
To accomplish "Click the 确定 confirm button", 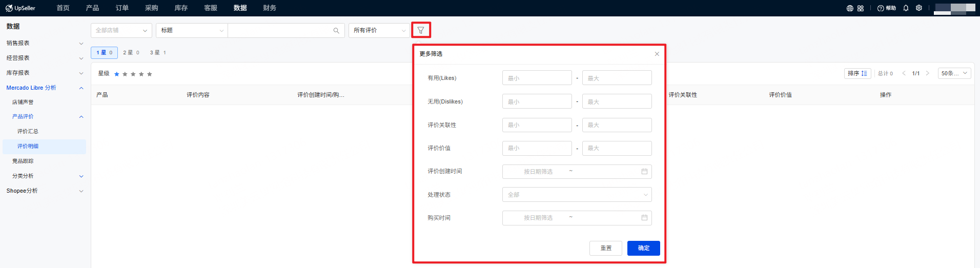I will coord(643,248).
